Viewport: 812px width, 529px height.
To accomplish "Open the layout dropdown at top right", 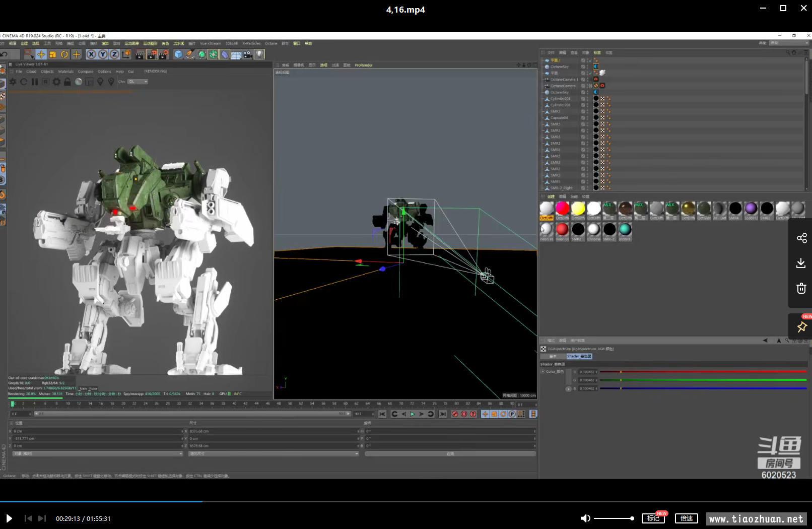I will coord(789,43).
